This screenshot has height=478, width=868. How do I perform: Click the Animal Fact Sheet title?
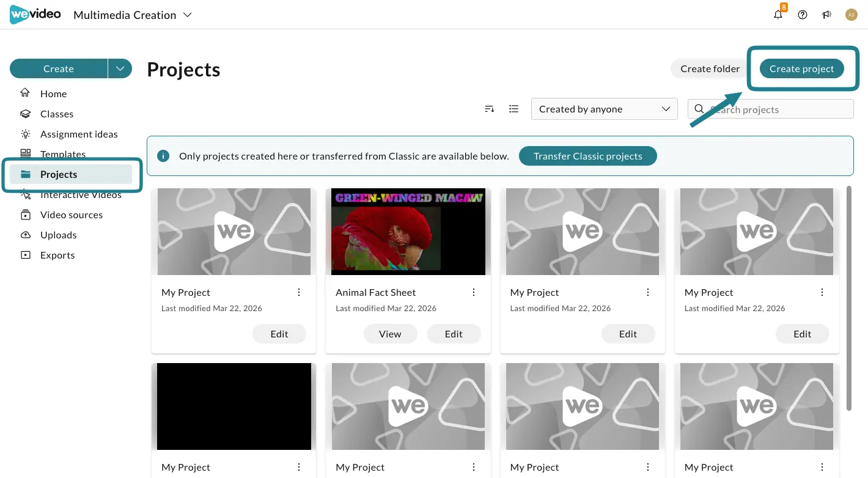pyautogui.click(x=376, y=292)
